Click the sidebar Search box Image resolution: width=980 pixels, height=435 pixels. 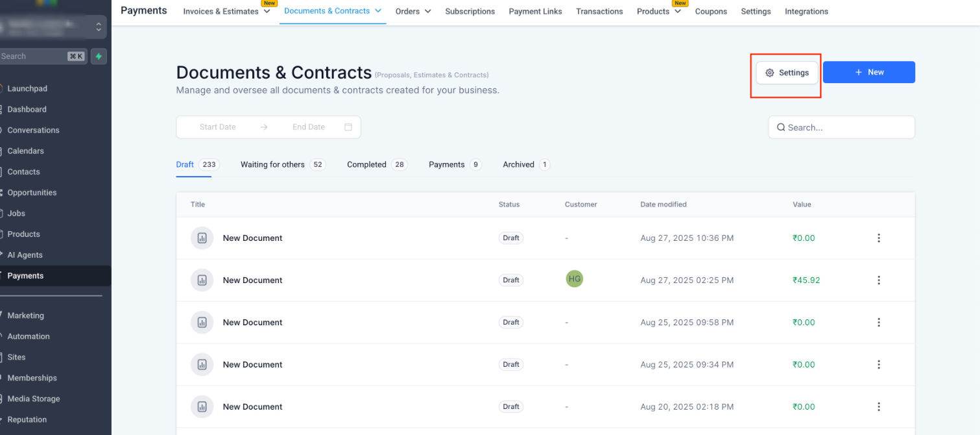(x=43, y=56)
